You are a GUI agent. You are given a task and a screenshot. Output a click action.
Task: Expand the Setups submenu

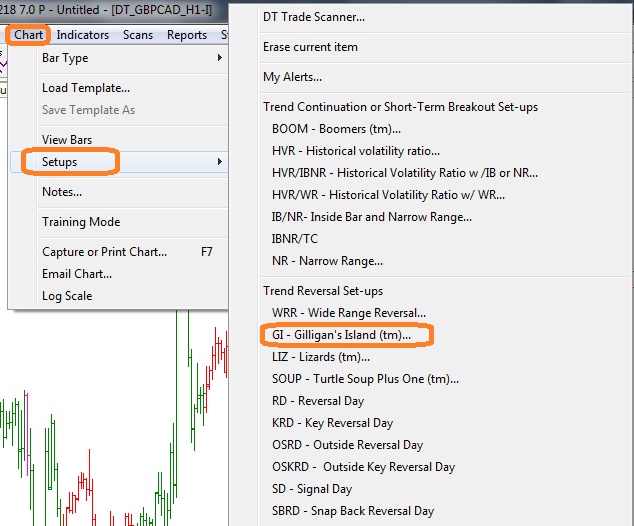point(119,162)
